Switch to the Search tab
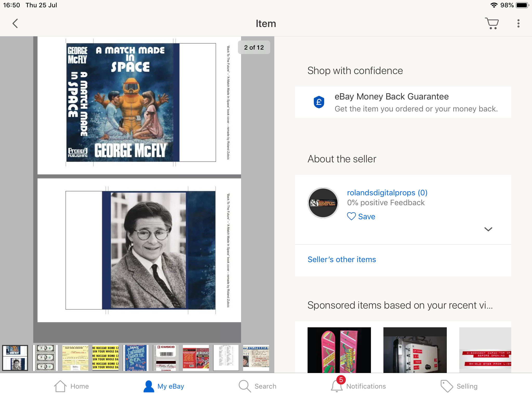532x399 pixels. click(x=257, y=386)
